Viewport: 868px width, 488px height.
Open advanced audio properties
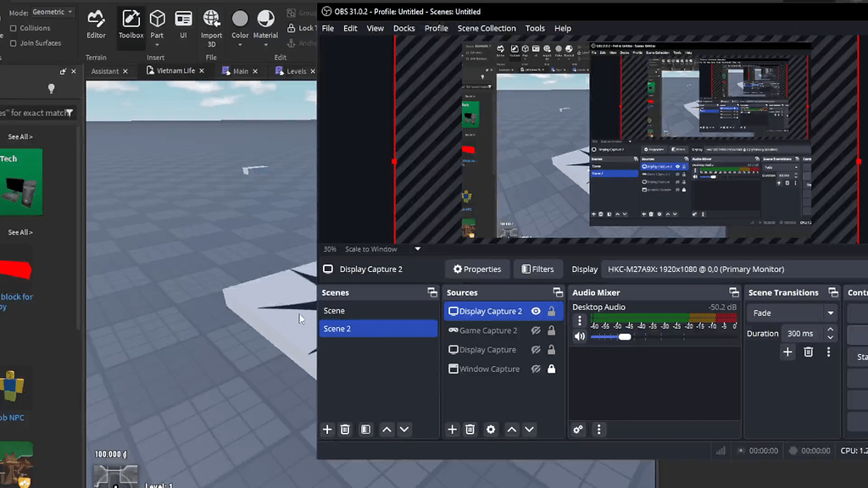[x=578, y=430]
